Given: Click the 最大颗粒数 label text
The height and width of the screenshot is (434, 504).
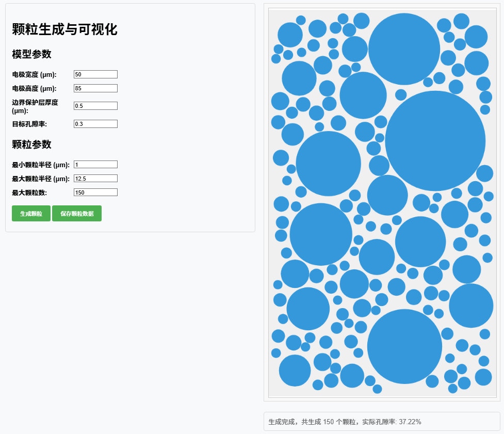Looking at the screenshot, I should (29, 192).
